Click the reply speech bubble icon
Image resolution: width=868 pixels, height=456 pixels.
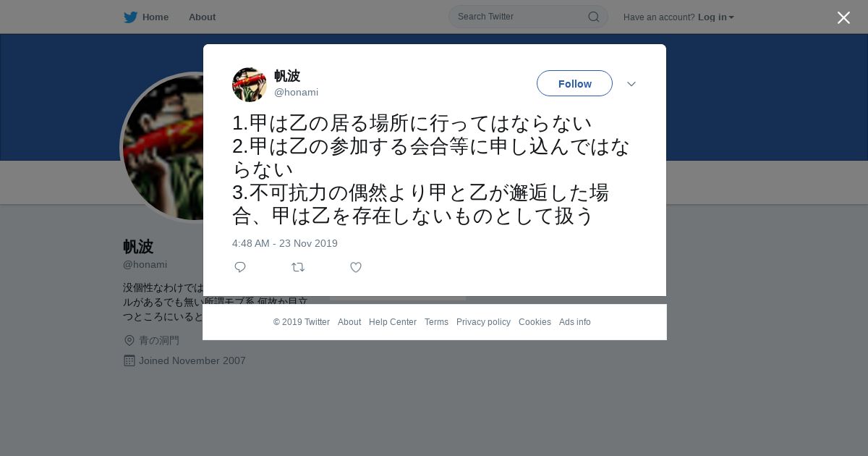coord(240,267)
